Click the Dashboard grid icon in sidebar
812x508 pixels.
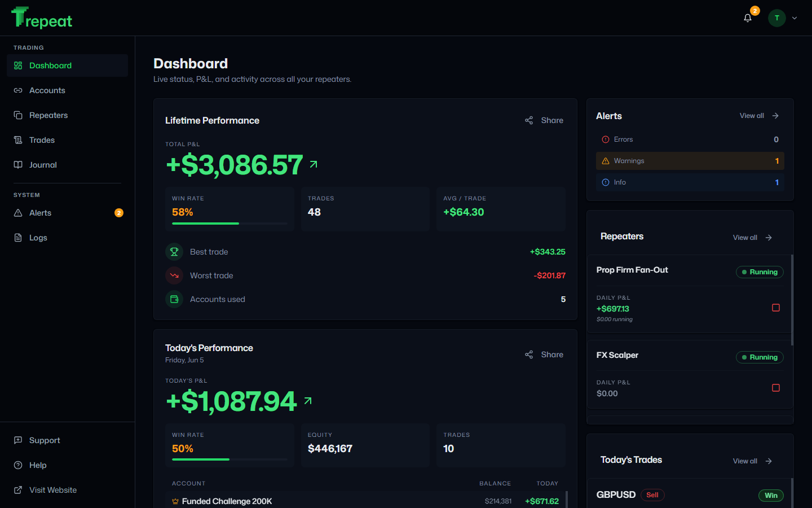[18, 65]
